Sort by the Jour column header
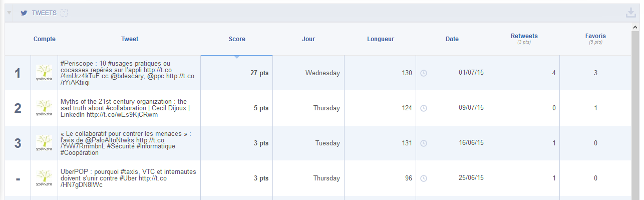 (308, 39)
